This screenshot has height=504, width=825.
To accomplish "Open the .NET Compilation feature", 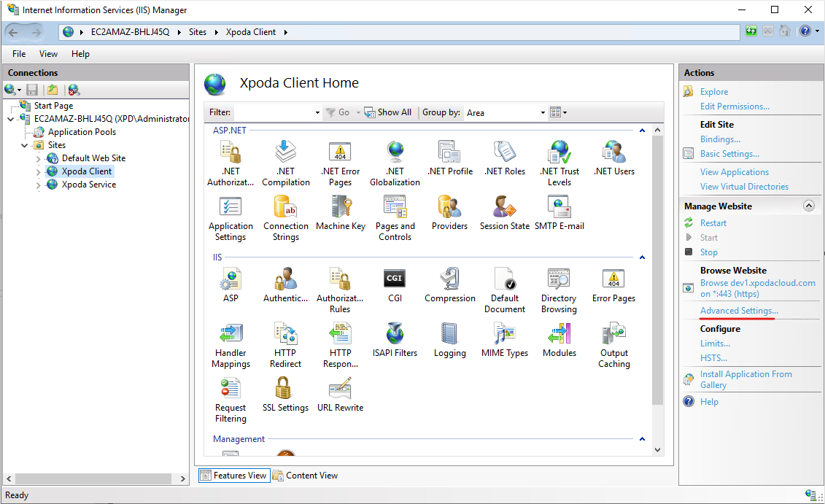I will pos(286,163).
